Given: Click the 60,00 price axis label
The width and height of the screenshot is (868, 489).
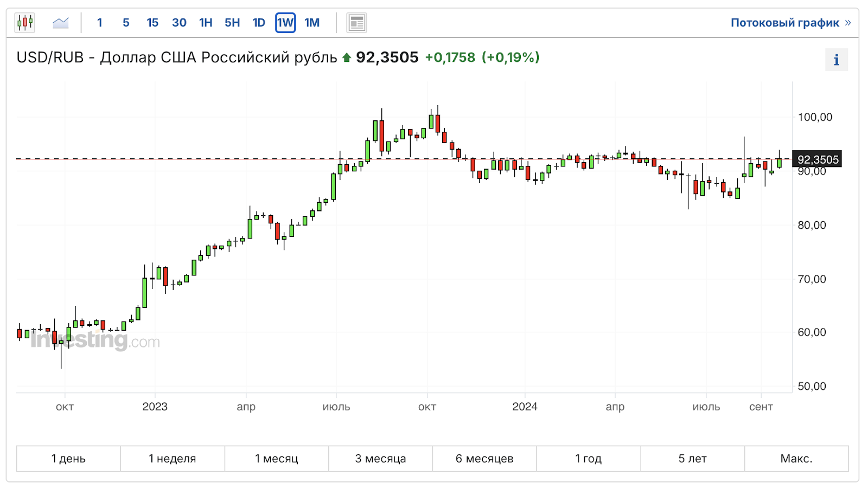Looking at the screenshot, I should point(812,332).
